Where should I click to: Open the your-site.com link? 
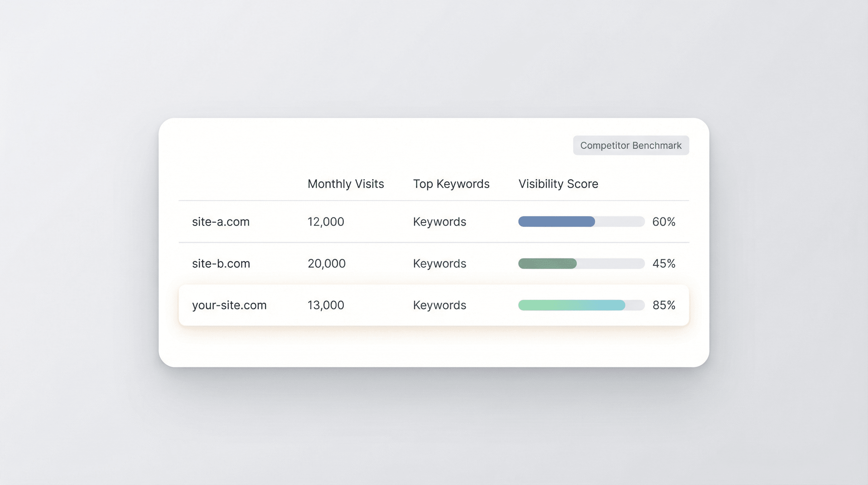pos(229,305)
